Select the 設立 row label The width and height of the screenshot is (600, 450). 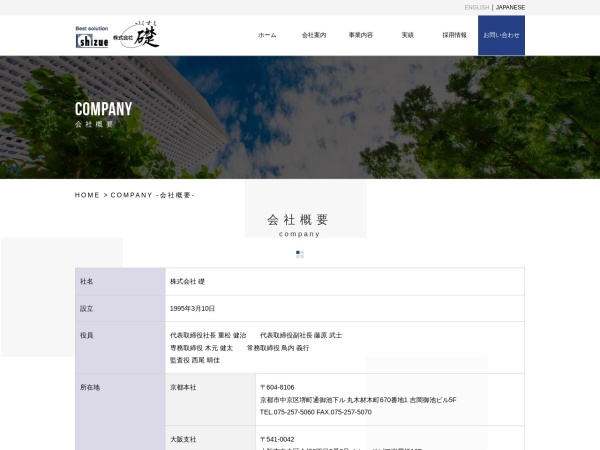[x=86, y=308]
